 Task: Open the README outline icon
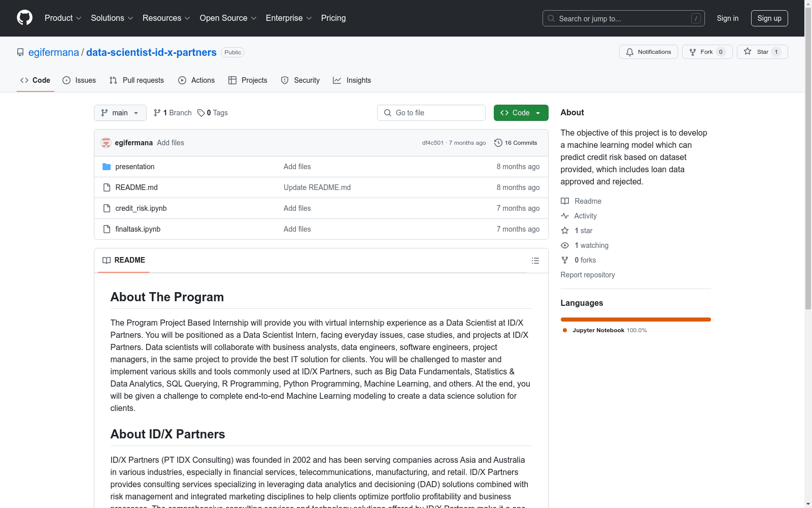point(535,261)
